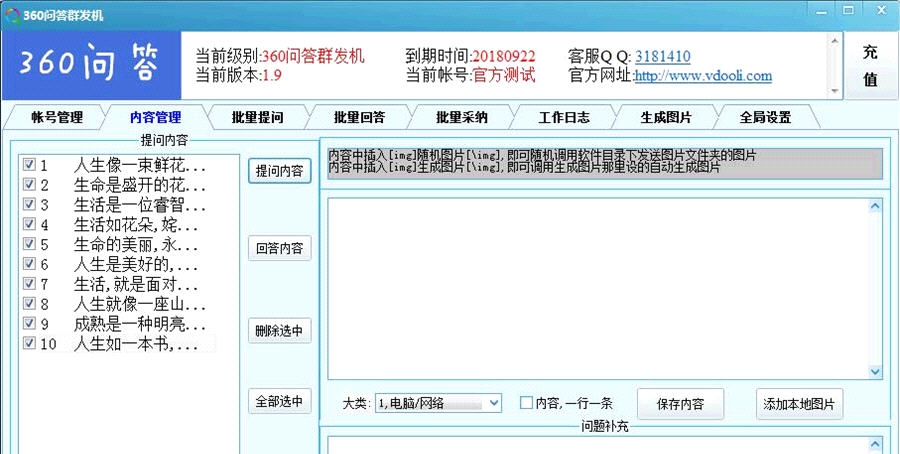Image resolution: width=900 pixels, height=454 pixels.
Task: Click the current version value 1.9
Action: pyautogui.click(x=272, y=76)
